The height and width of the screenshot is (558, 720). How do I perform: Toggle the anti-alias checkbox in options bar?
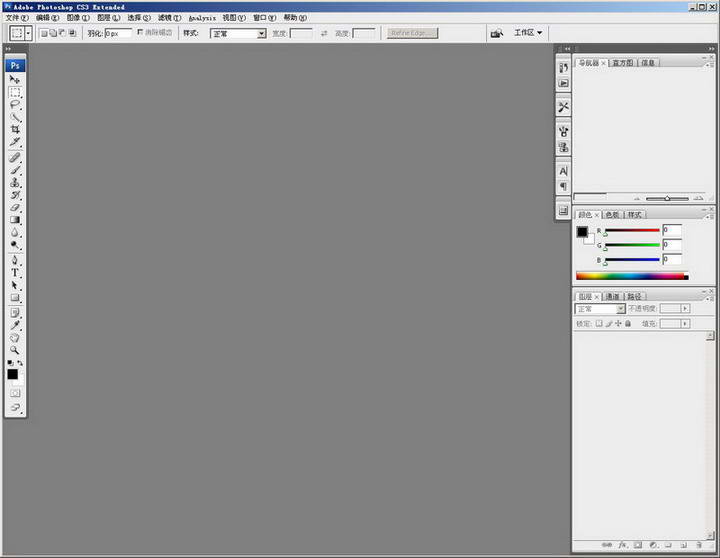pos(140,33)
